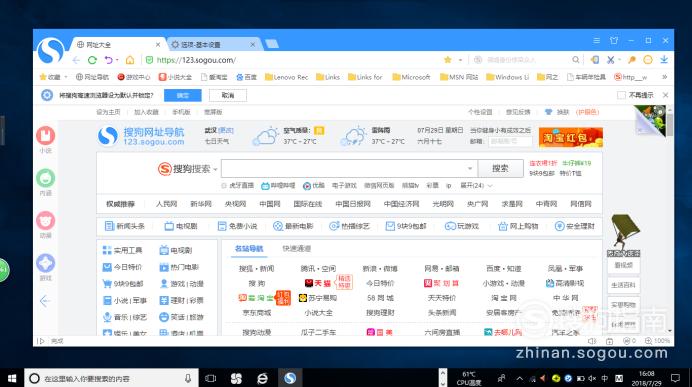This screenshot has width=692, height=387.
Task: Click the Windows Start button
Action: click(x=12, y=378)
